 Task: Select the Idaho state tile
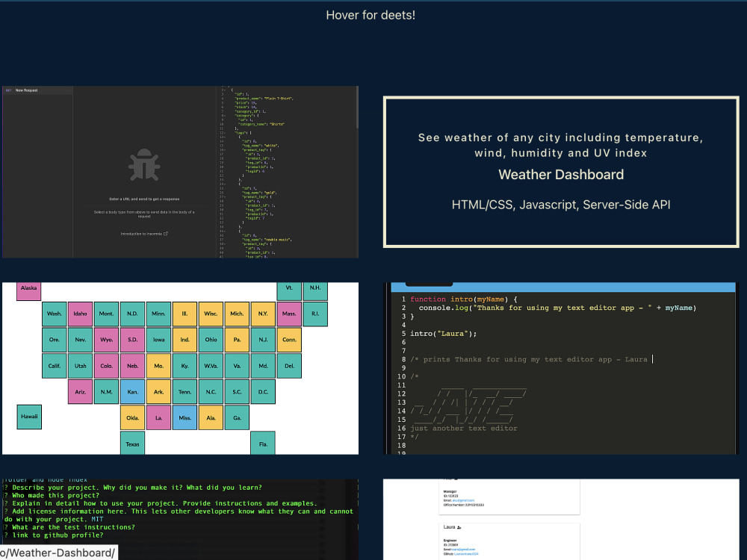click(80, 314)
